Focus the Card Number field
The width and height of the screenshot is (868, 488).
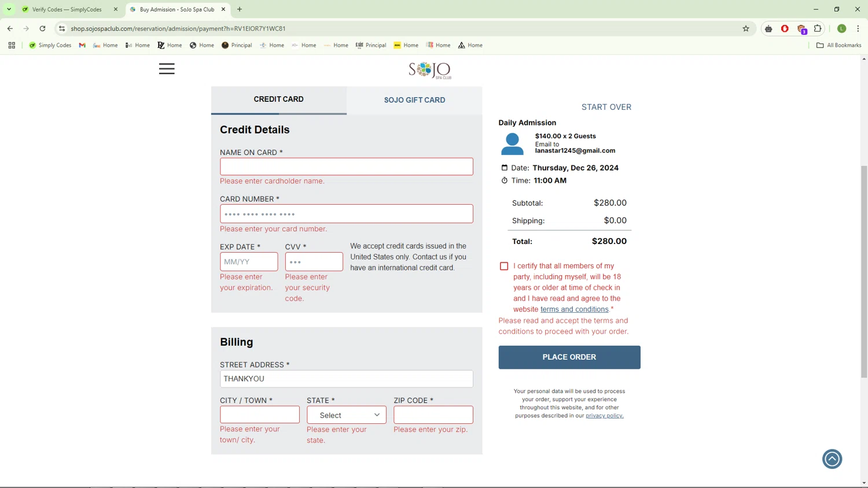(347, 214)
